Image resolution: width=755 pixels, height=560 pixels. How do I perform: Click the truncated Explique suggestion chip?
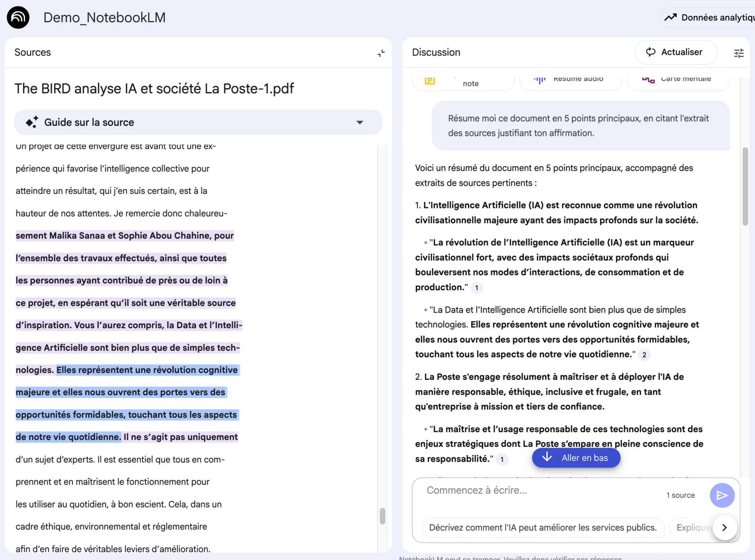coord(691,528)
